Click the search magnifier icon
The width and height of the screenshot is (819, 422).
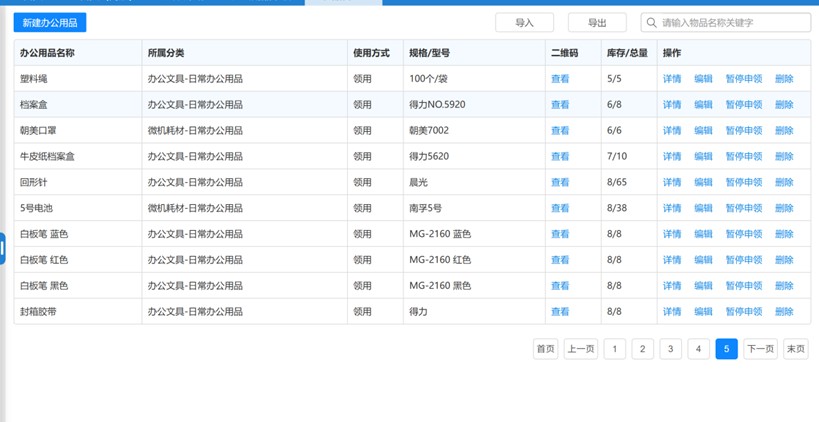(x=651, y=23)
